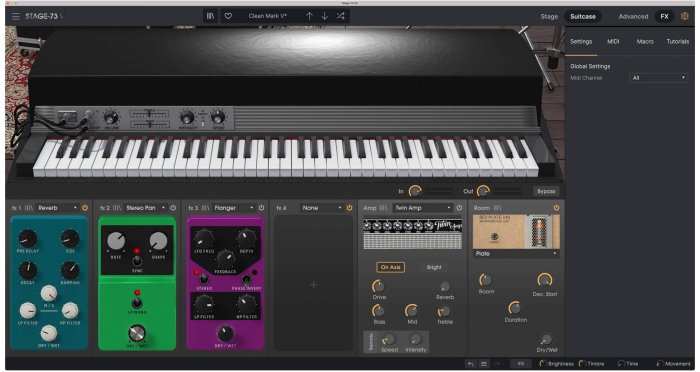The width and height of the screenshot is (700, 372).
Task: Open the Plate room type dropdown
Action: [x=516, y=254]
